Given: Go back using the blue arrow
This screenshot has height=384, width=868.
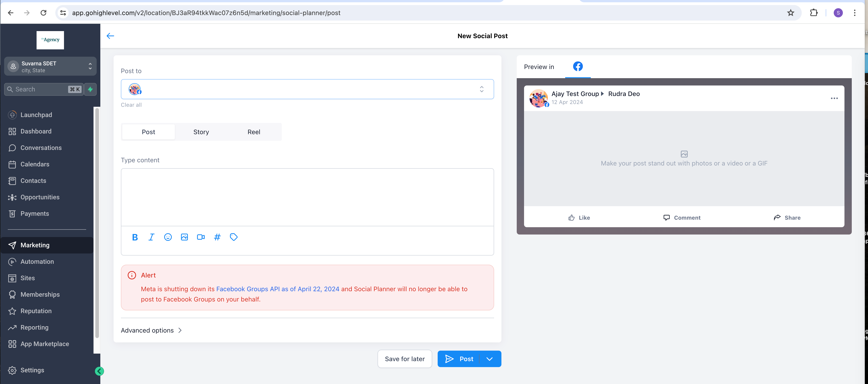Looking at the screenshot, I should 110,36.
